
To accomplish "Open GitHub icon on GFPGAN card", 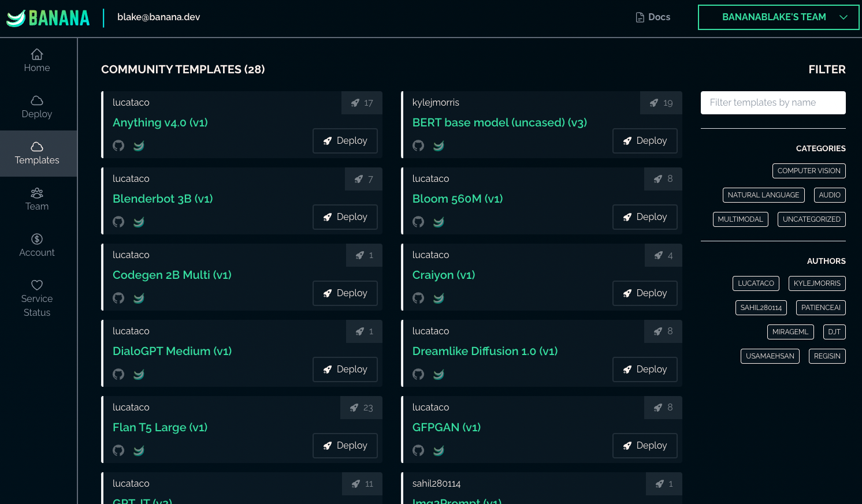I will 418,450.
